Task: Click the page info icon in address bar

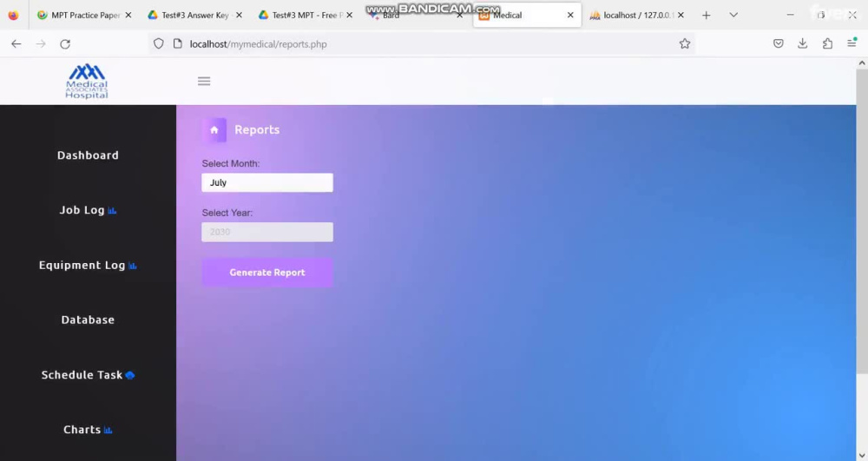Action: [178, 43]
